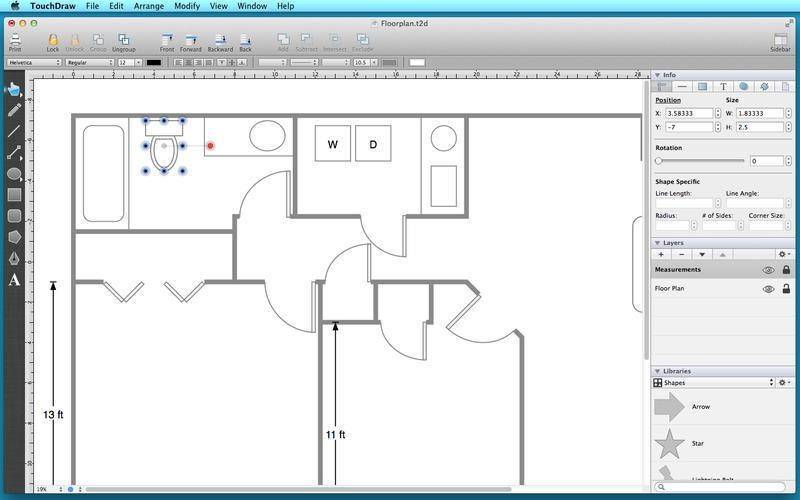Screen dimensions: 800x500
Task: Open the File menu
Action: [92, 6]
